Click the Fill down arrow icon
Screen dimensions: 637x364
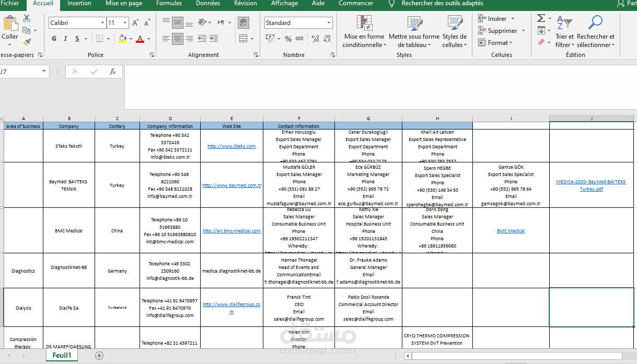(x=541, y=30)
